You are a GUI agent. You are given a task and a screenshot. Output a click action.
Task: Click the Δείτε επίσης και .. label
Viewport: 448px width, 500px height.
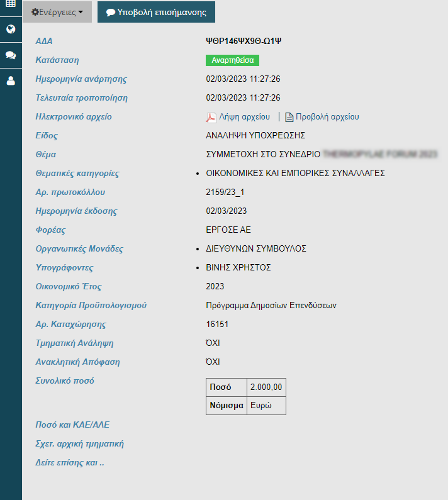click(70, 463)
